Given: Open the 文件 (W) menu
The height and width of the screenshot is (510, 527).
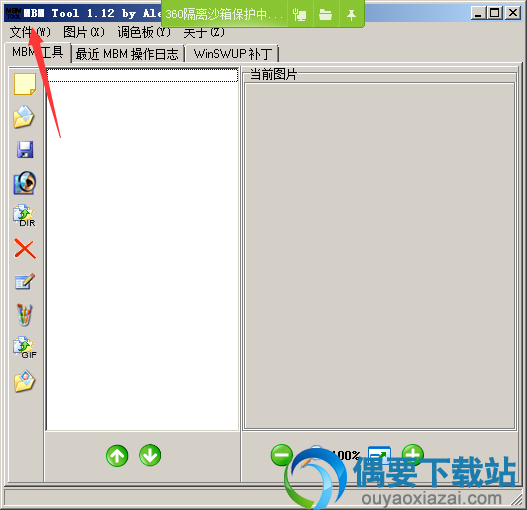Looking at the screenshot, I should pos(30,32).
